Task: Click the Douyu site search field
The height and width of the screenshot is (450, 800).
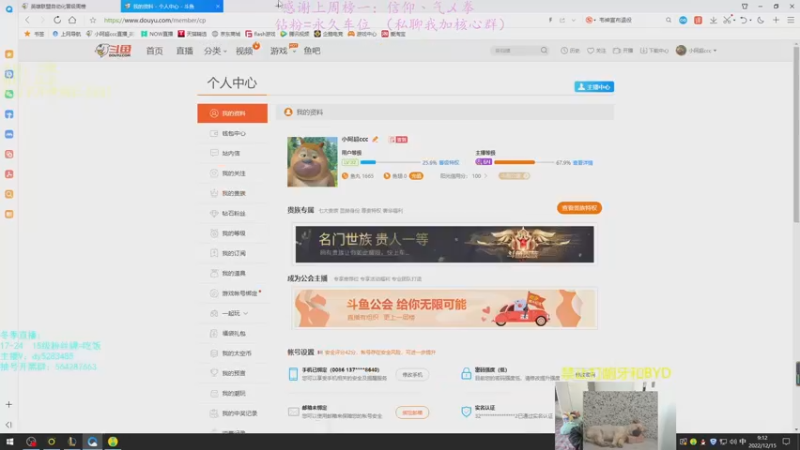Action: click(514, 51)
